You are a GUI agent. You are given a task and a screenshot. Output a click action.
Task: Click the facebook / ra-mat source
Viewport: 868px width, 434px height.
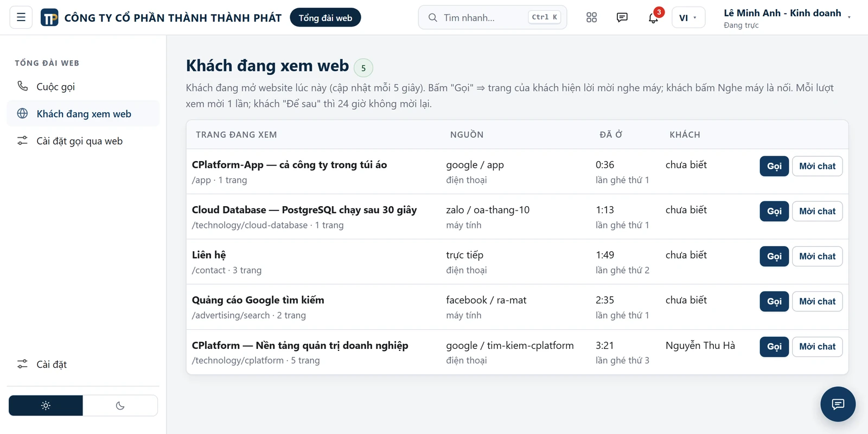pyautogui.click(x=486, y=300)
